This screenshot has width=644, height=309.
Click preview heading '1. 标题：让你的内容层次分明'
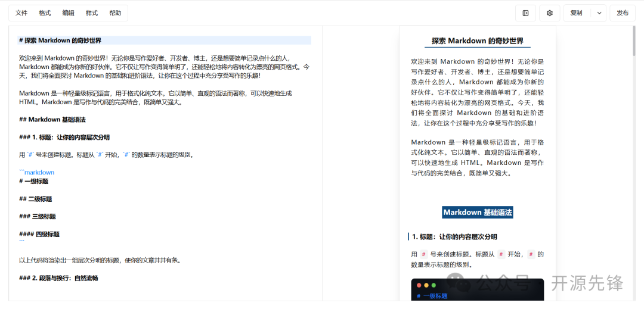tap(454, 237)
